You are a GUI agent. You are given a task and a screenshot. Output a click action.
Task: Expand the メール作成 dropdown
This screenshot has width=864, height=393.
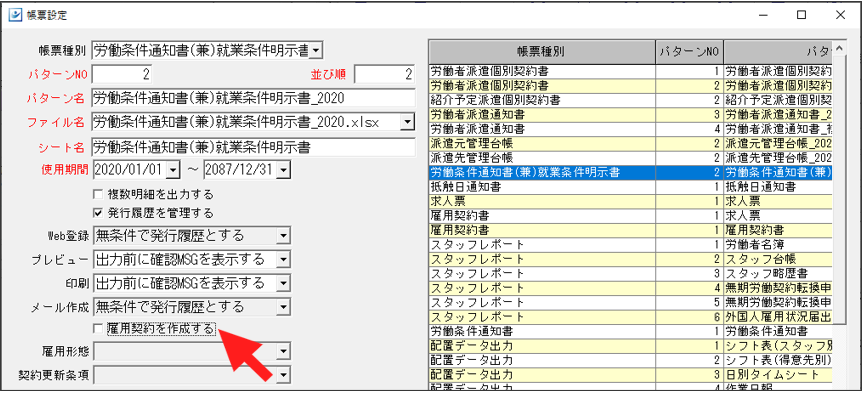click(x=283, y=306)
